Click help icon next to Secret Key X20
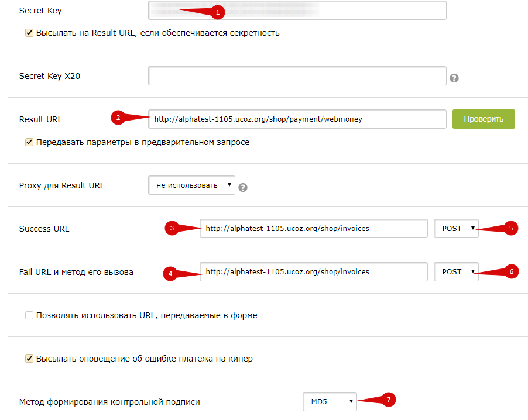 pos(454,78)
